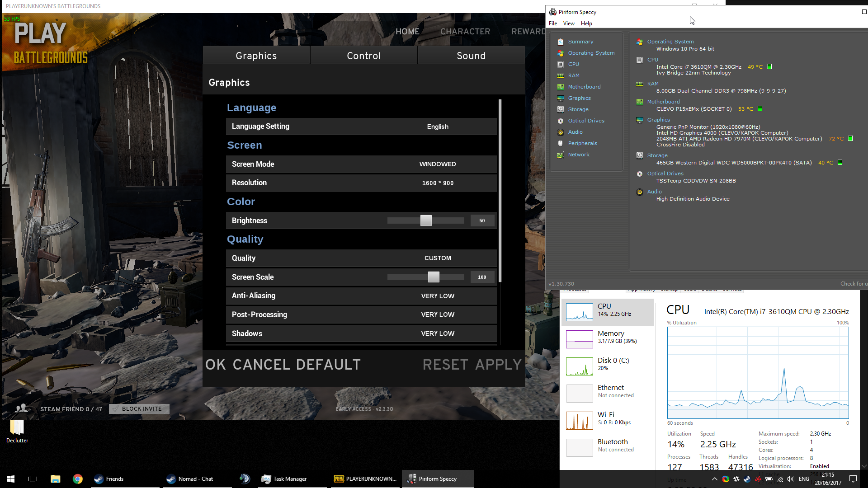868x488 pixels.
Task: Select the Graphics settings tab
Action: pos(256,56)
